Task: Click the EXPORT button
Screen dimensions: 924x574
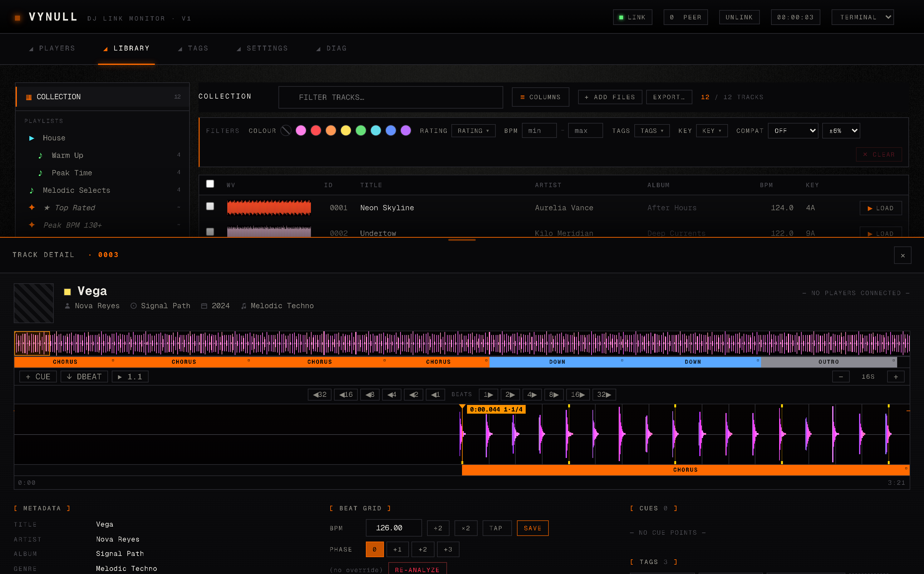Action: tap(669, 97)
